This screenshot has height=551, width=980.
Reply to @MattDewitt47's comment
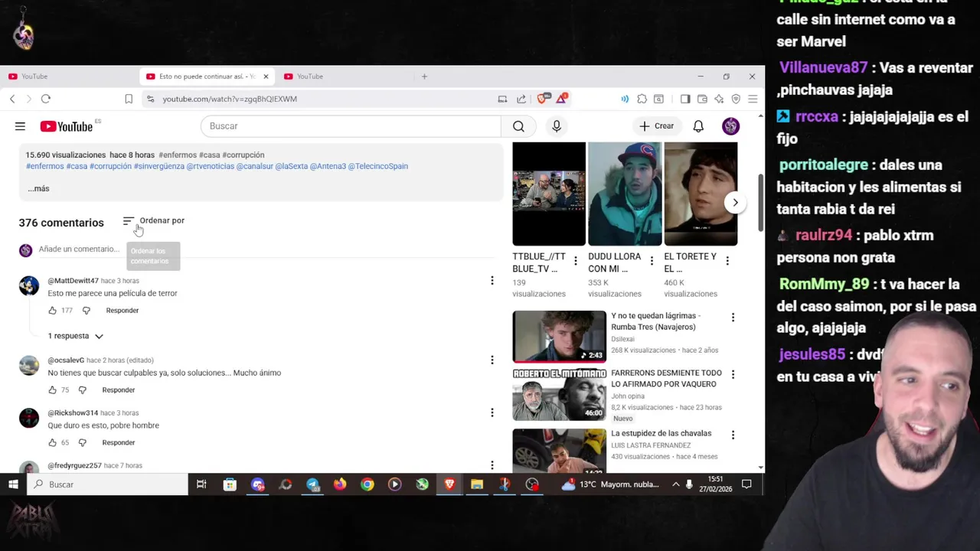[122, 311]
